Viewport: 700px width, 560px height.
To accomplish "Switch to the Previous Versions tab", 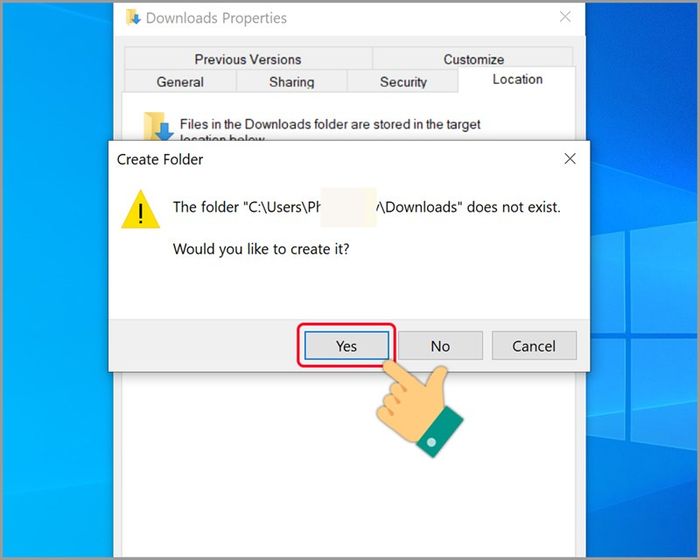I will pos(248,59).
